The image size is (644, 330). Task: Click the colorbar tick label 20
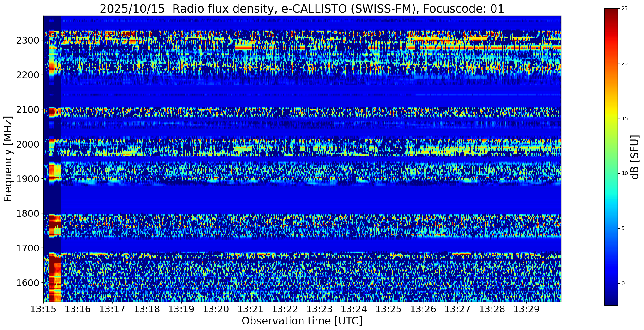625,64
